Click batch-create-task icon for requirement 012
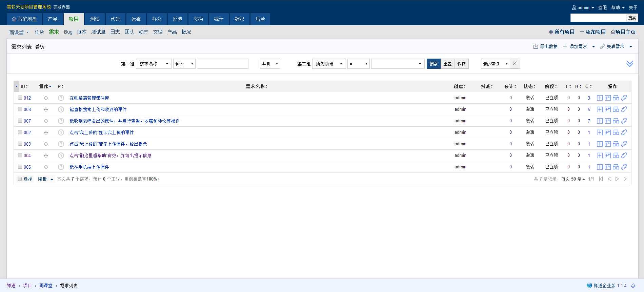Viewport: 644px width, 292px height. coord(608,98)
